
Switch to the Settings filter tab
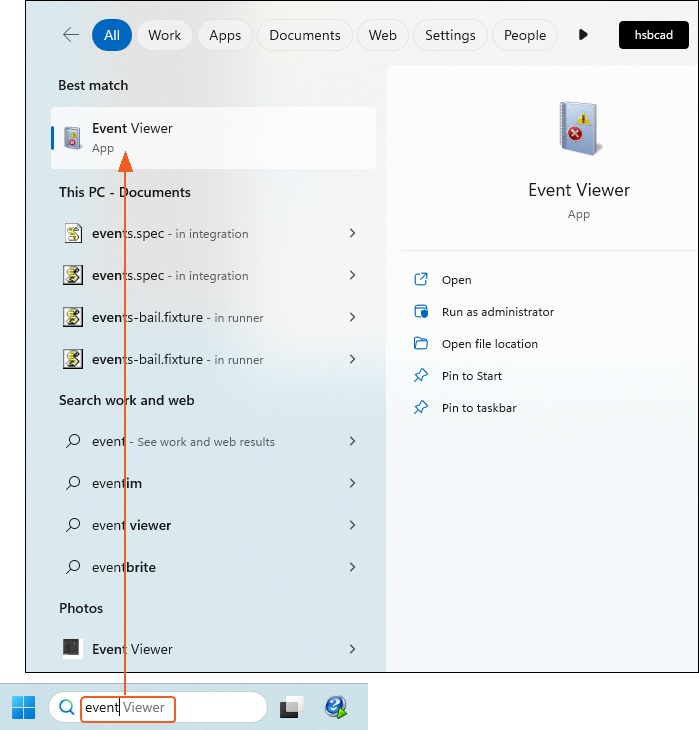coord(450,35)
